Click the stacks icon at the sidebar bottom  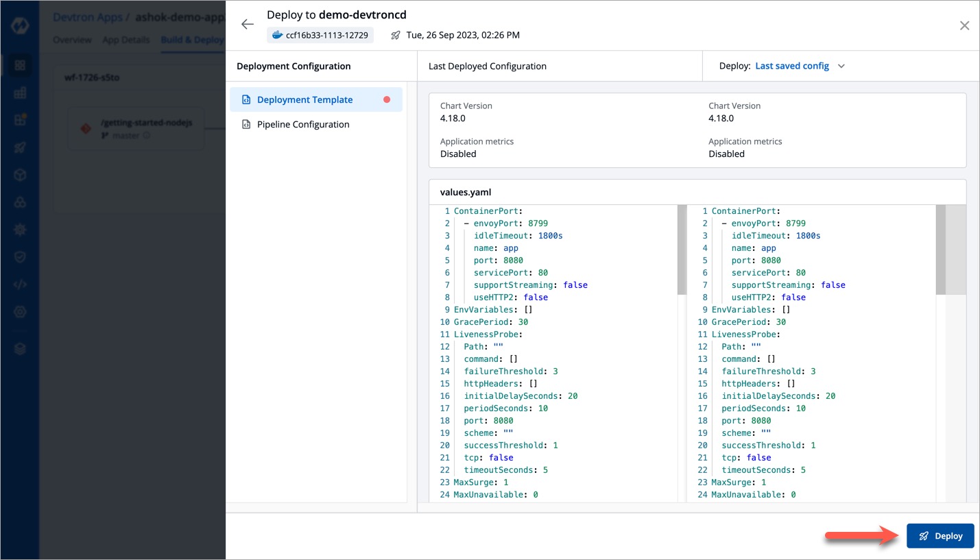[x=20, y=348]
